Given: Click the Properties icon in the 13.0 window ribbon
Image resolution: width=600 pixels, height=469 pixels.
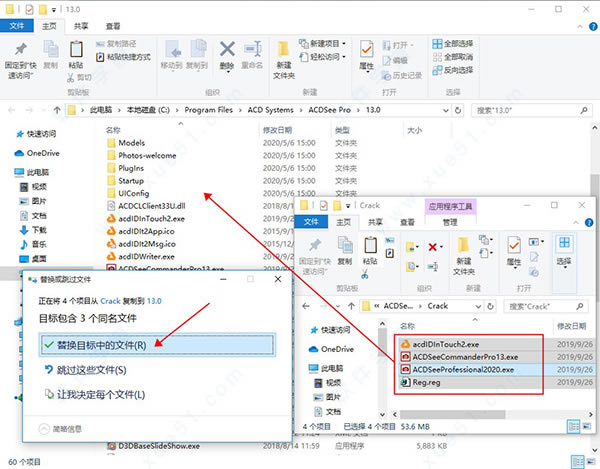Looking at the screenshot, I should (x=367, y=49).
